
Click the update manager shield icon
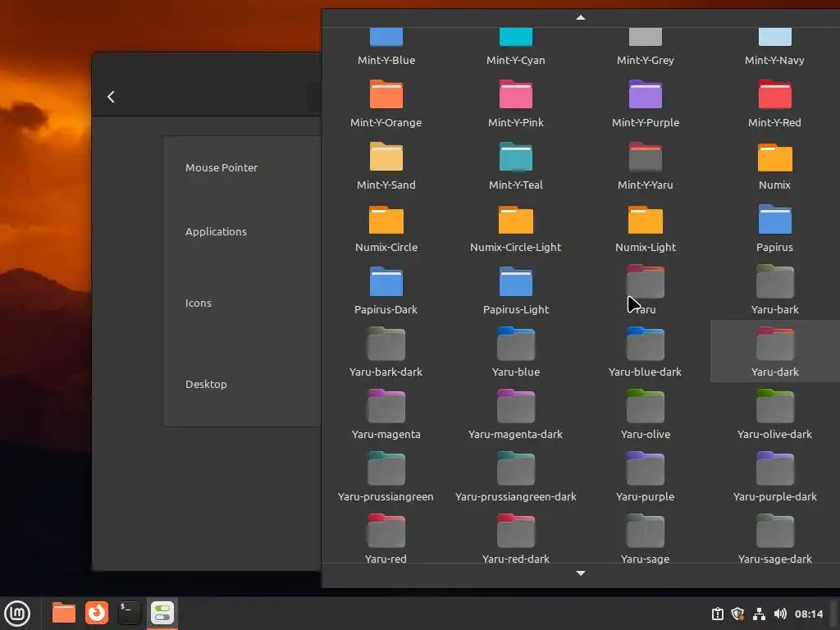pyautogui.click(x=737, y=614)
